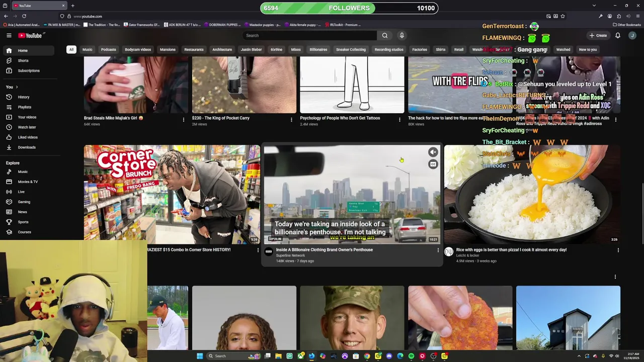The width and height of the screenshot is (644, 362).
Task: Open options for Corner Store combo video
Action: pos(258,250)
